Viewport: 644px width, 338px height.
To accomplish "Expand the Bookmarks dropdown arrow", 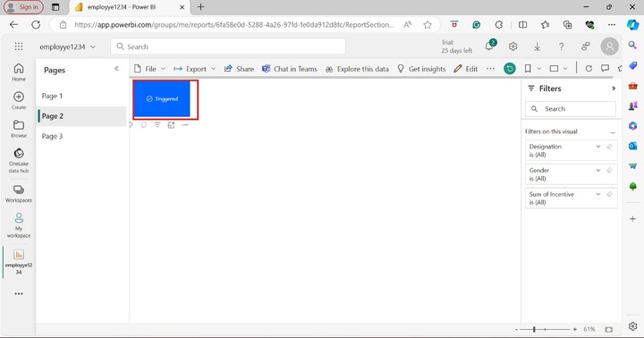I will pos(538,69).
